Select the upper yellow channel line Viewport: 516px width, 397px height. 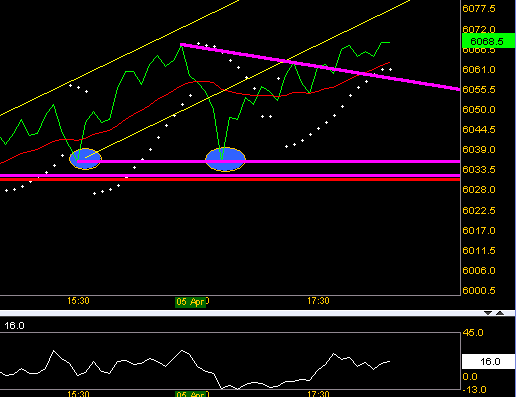click(120, 57)
